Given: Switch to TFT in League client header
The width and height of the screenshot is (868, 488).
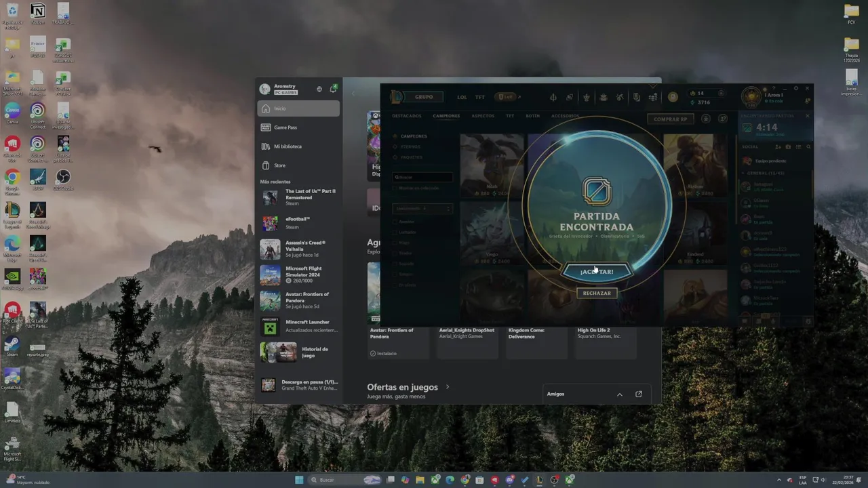Looking at the screenshot, I should click(480, 97).
